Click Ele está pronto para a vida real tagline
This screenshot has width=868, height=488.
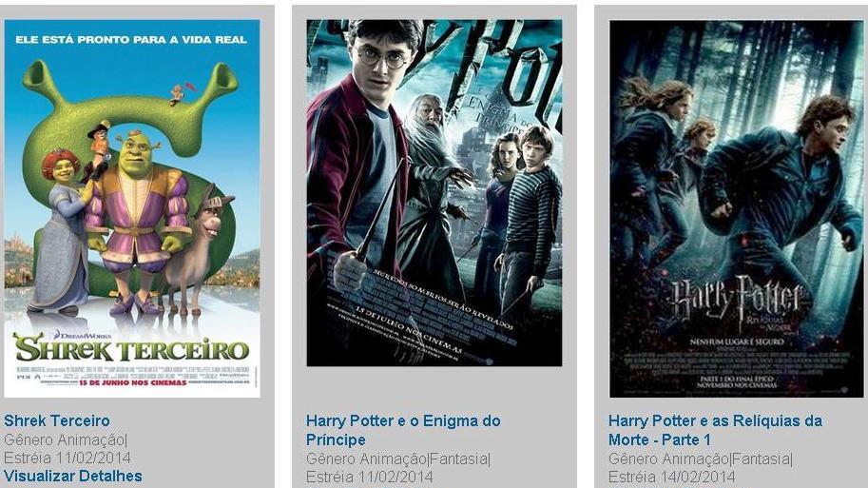tap(131, 40)
